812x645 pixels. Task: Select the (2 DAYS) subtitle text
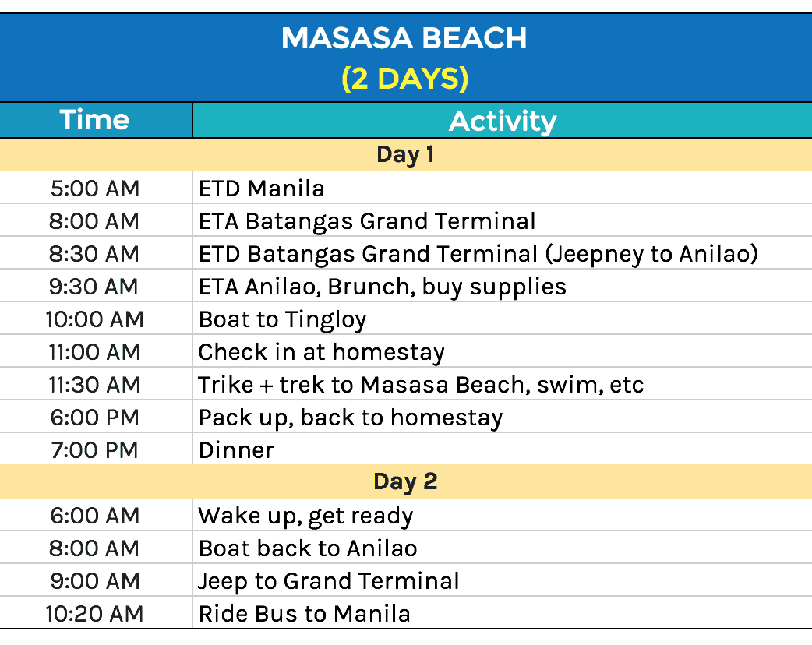(404, 79)
